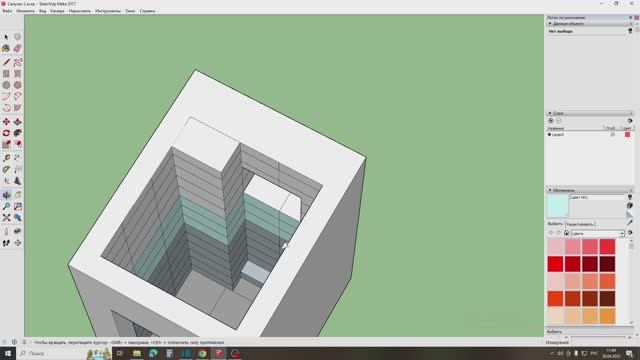Choose the Rectangle tool
The image size is (640, 360).
click(x=6, y=74)
